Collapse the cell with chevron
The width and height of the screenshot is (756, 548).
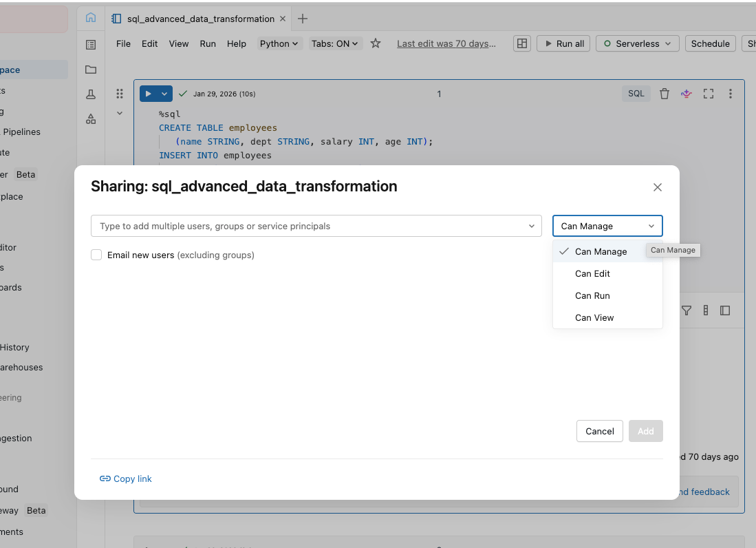coord(120,114)
